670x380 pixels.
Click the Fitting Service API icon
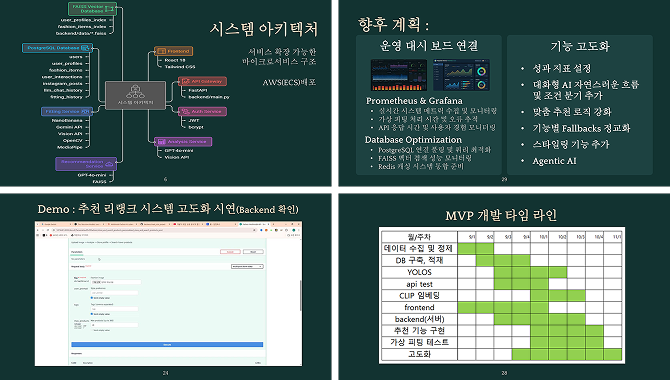pos(85,111)
